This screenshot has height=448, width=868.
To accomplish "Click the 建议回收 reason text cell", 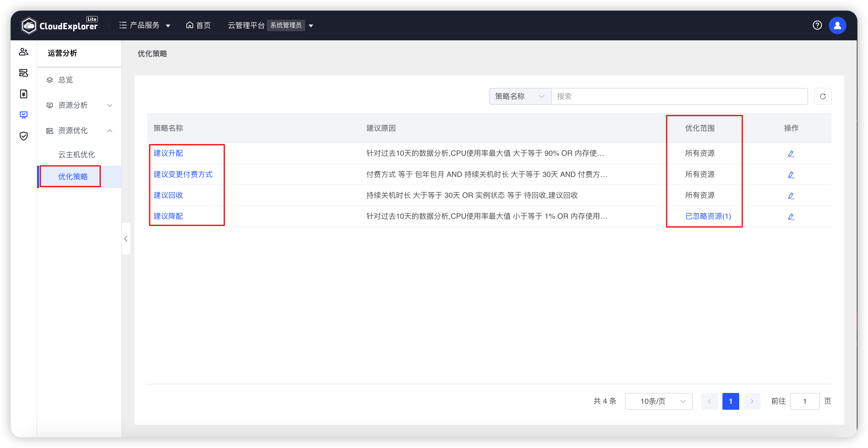I will tap(472, 195).
